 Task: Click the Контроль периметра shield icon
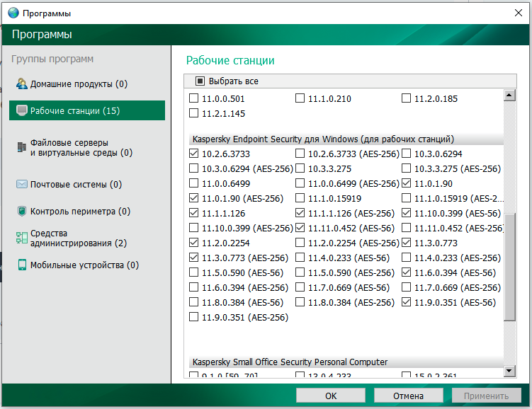[x=22, y=211]
